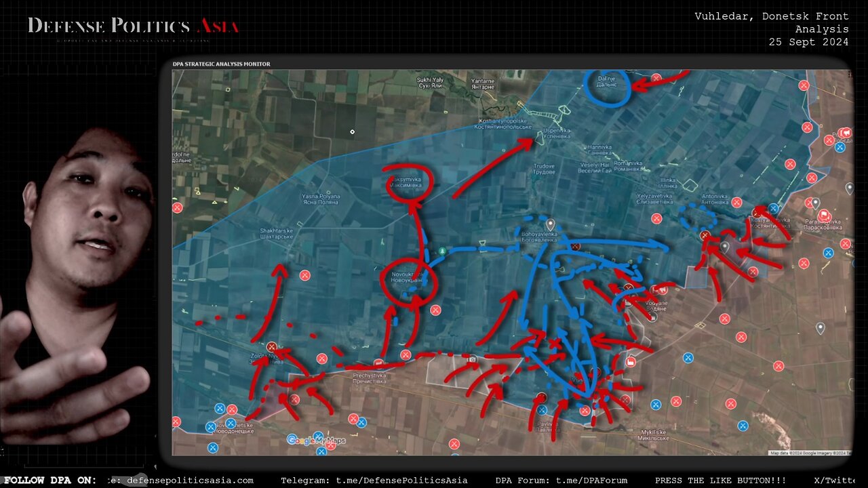Image resolution: width=868 pixels, height=488 pixels.
Task: Select the Vuhledar, Donetsk Front title text
Action: [772, 16]
